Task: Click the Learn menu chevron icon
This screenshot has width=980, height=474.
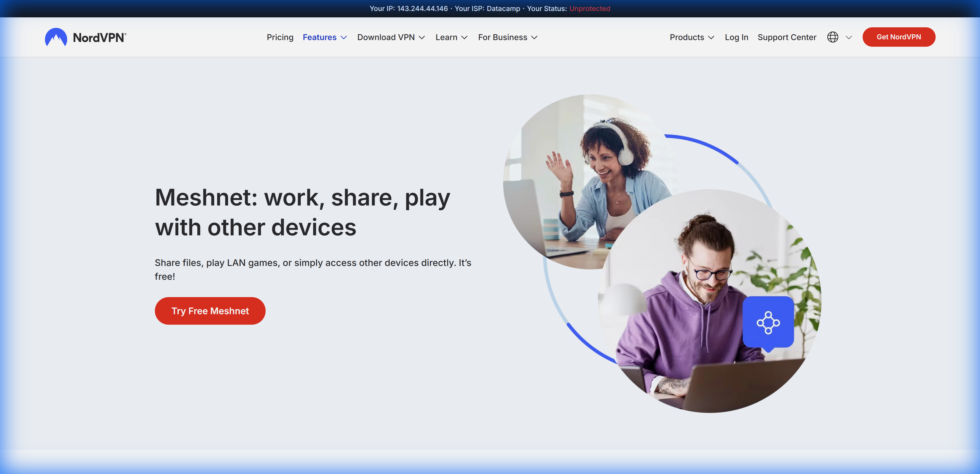Action: (x=465, y=38)
